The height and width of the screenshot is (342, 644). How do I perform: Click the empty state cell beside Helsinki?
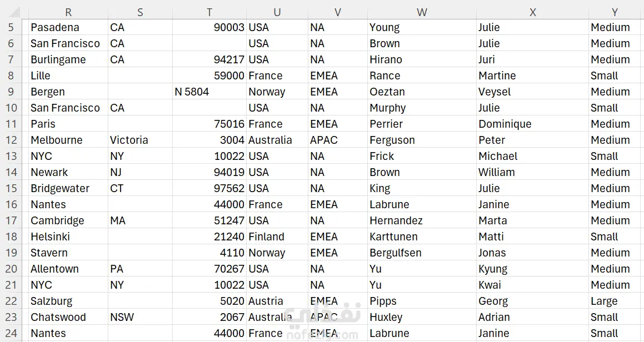(140, 237)
